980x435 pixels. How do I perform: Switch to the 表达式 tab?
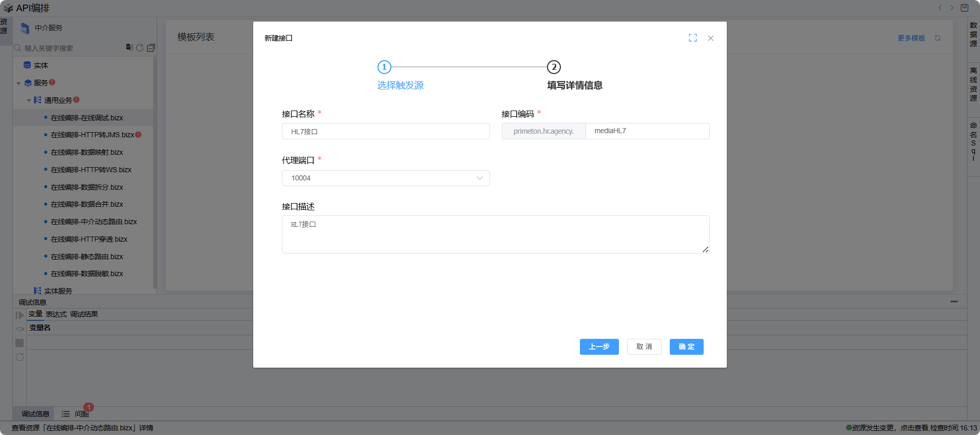tap(56, 314)
